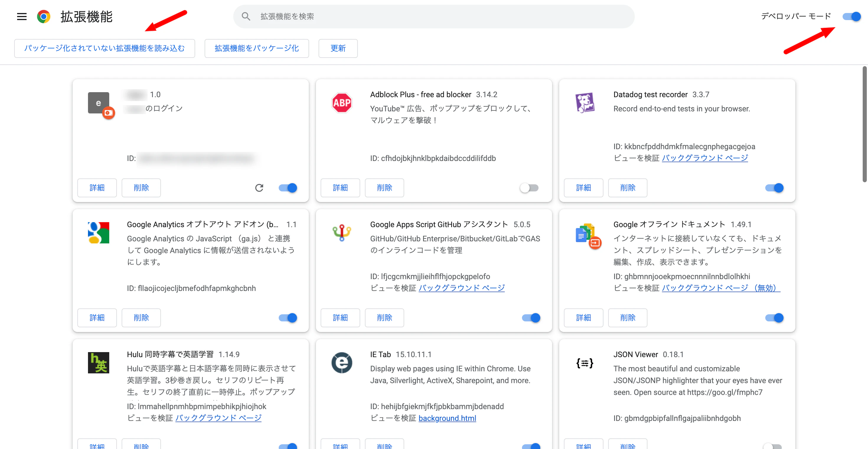Click the 拡張機能 page title
868x449 pixels.
click(x=87, y=17)
